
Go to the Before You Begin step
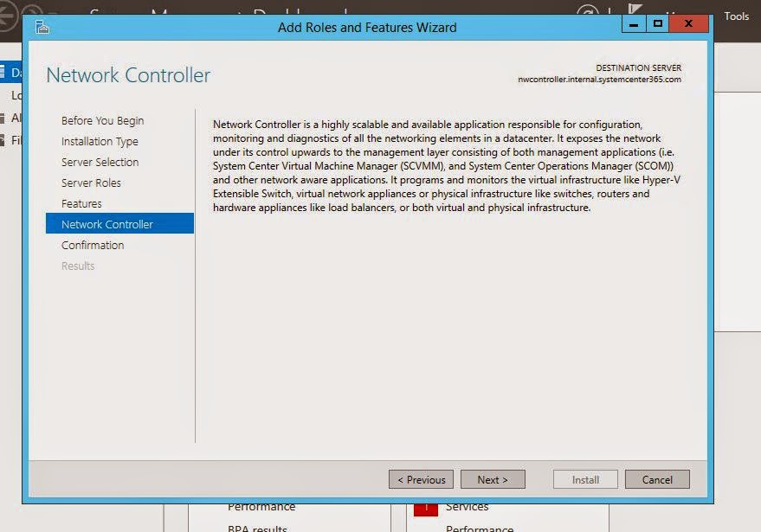102,121
